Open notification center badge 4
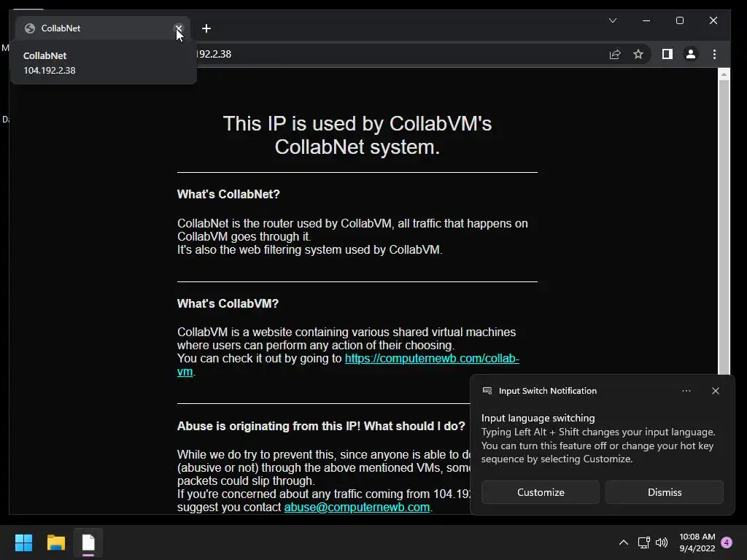The width and height of the screenshot is (747, 560). [x=727, y=542]
